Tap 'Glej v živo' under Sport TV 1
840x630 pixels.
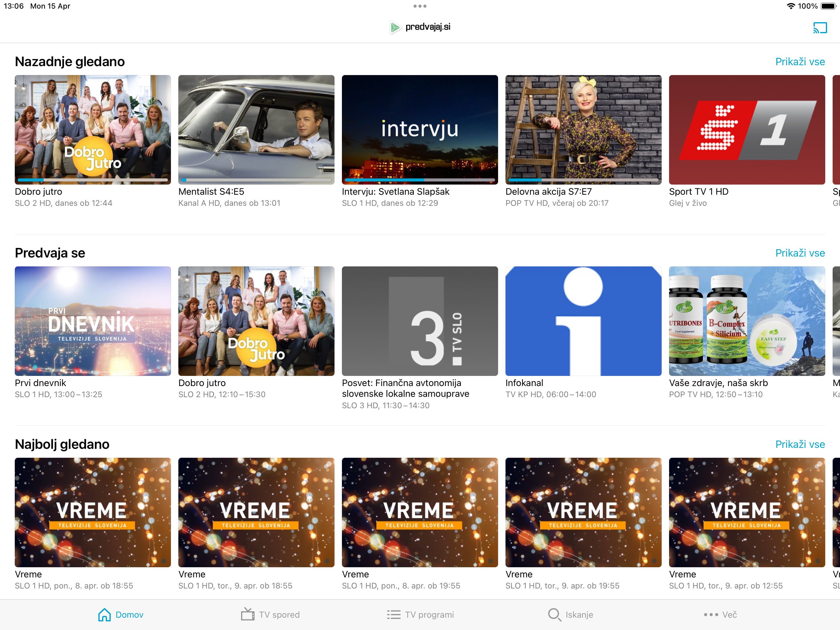click(x=688, y=203)
